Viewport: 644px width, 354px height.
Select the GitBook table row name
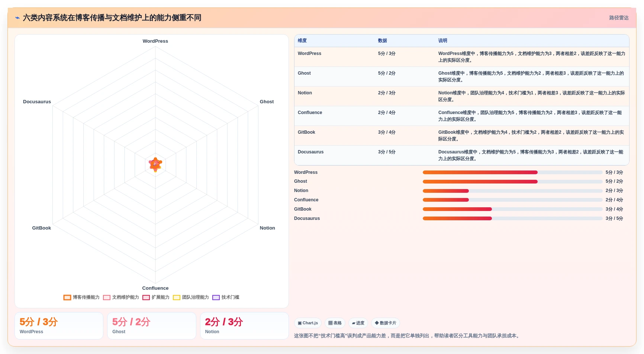point(306,132)
